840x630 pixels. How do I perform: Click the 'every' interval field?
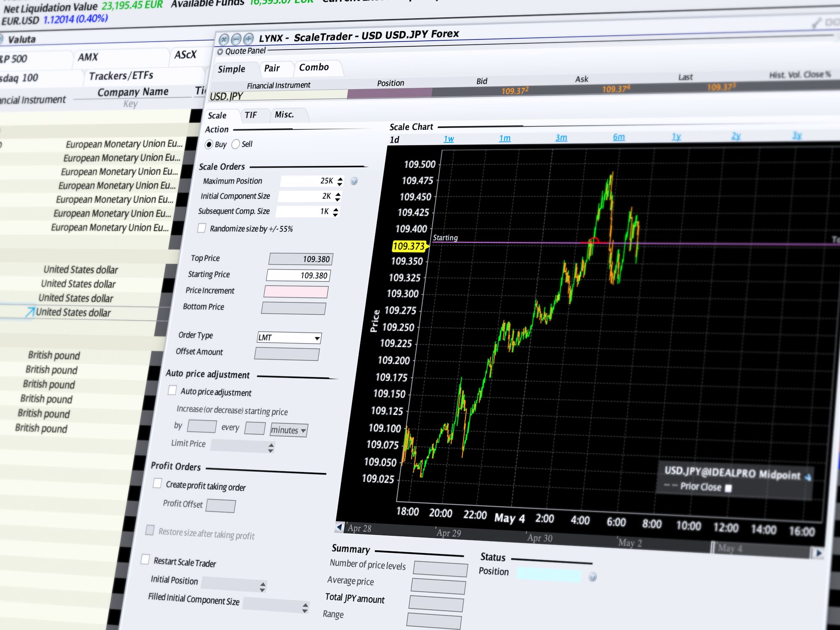point(255,428)
